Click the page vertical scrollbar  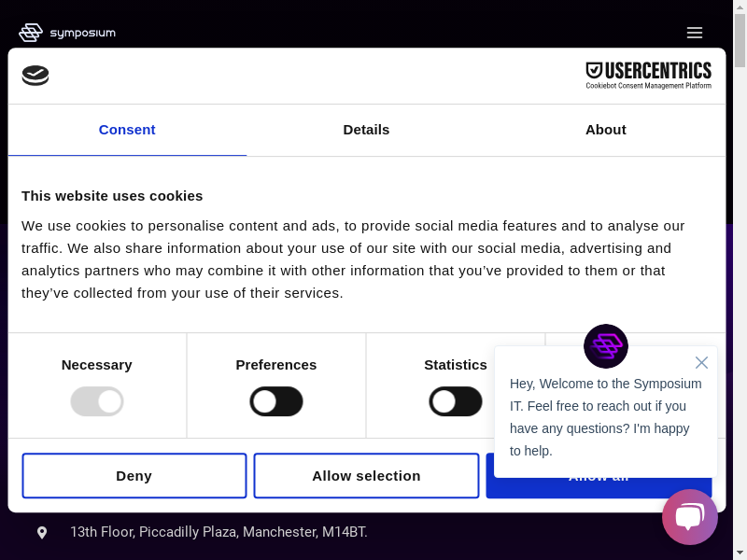point(740,280)
